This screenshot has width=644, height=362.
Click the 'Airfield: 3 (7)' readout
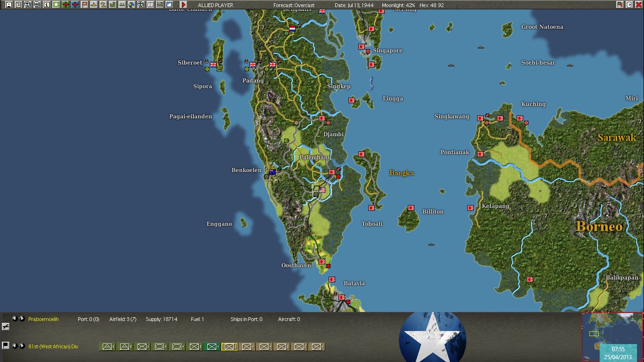(x=123, y=319)
